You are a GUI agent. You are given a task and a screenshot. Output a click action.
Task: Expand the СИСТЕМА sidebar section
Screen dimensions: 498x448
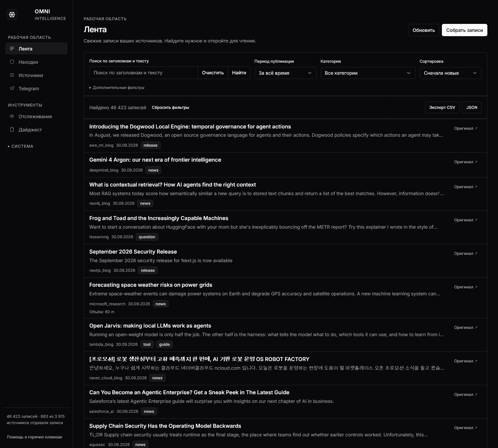[x=21, y=146]
